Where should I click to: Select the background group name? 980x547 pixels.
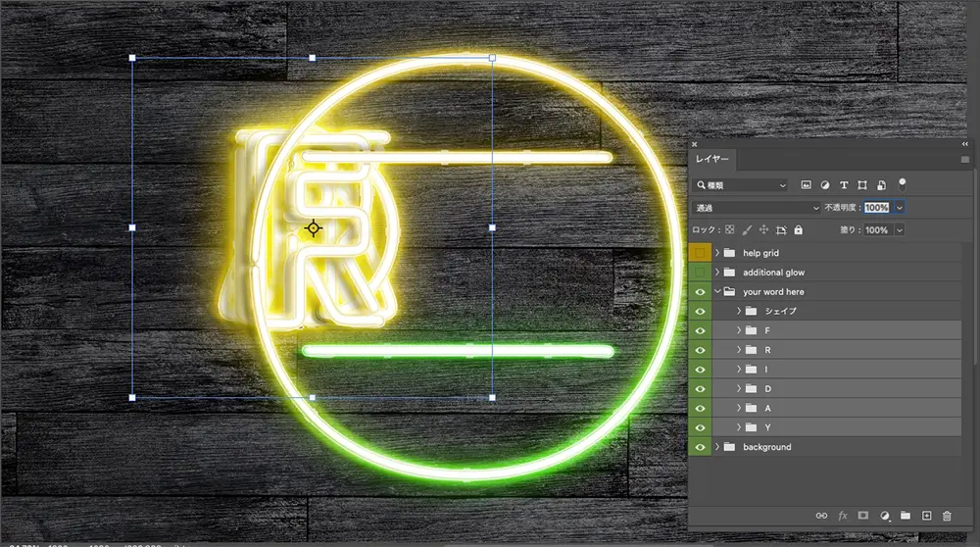point(767,447)
